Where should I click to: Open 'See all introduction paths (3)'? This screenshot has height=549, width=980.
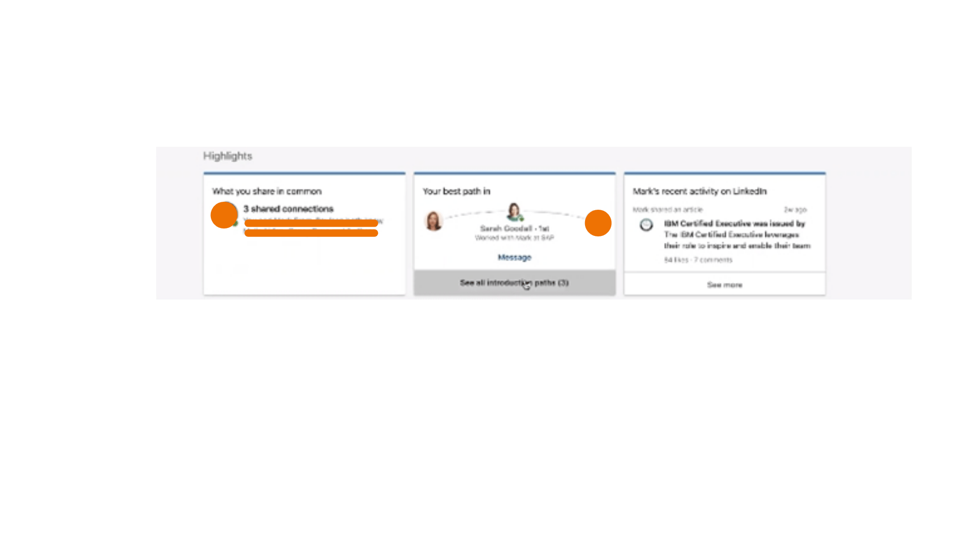[515, 283]
